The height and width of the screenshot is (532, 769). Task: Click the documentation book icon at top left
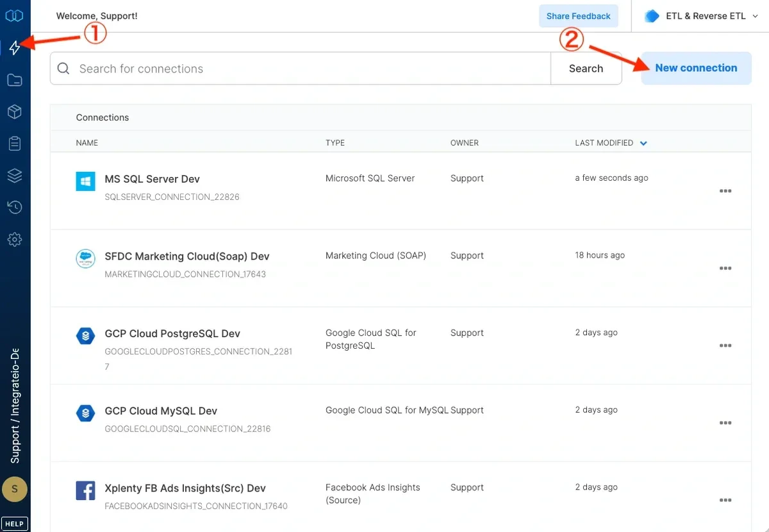point(15,15)
